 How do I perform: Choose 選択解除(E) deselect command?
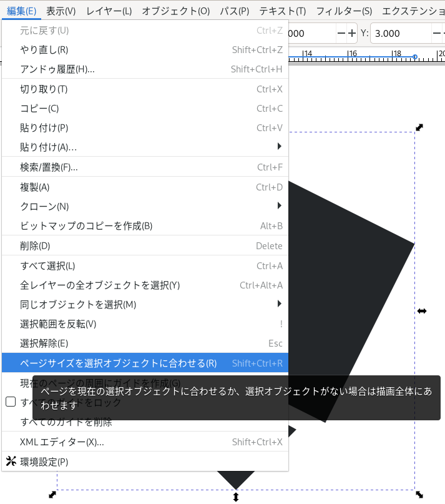(145, 343)
